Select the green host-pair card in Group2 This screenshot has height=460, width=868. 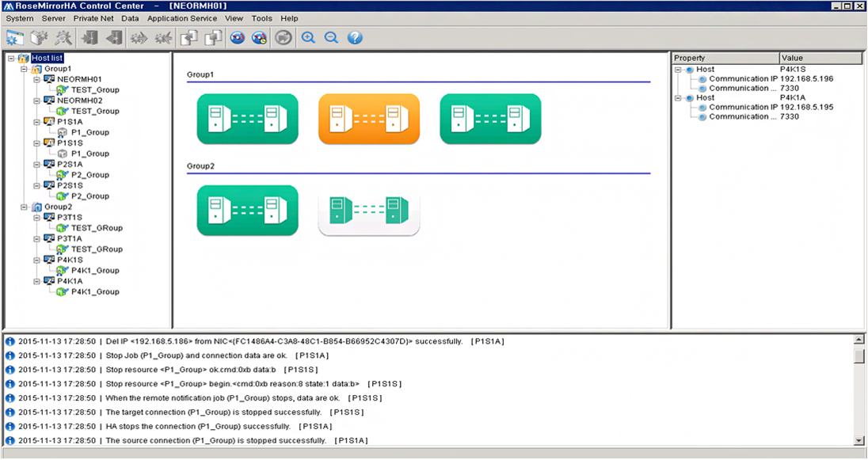pyautogui.click(x=247, y=211)
